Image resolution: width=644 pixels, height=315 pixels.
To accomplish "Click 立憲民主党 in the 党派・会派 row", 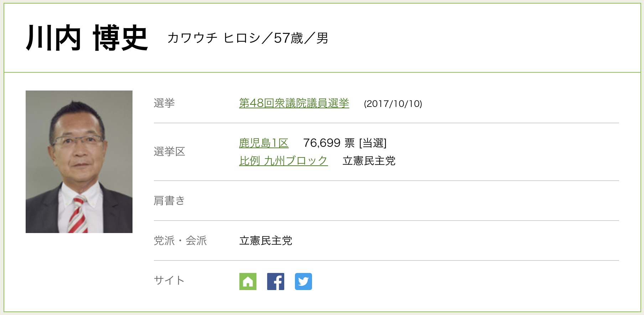I will (x=265, y=241).
